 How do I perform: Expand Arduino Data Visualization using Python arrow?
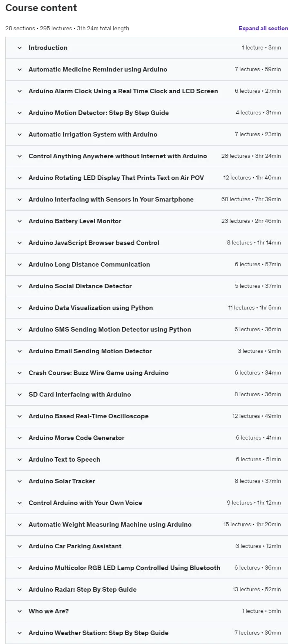pos(20,308)
